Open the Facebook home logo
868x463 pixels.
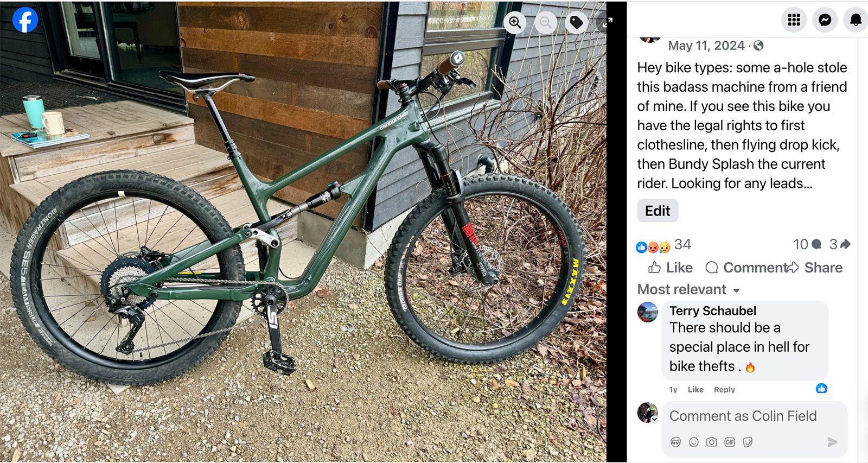point(25,20)
